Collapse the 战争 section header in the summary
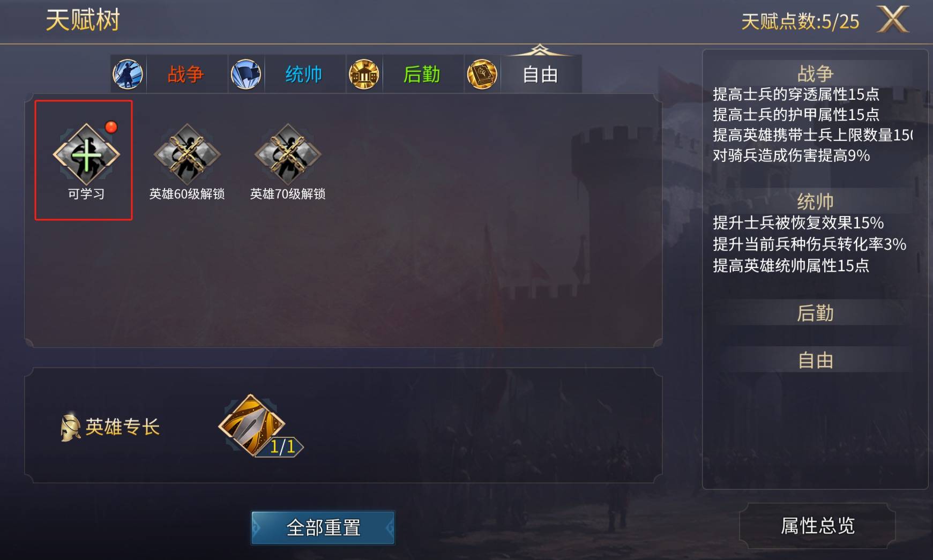 [x=815, y=73]
